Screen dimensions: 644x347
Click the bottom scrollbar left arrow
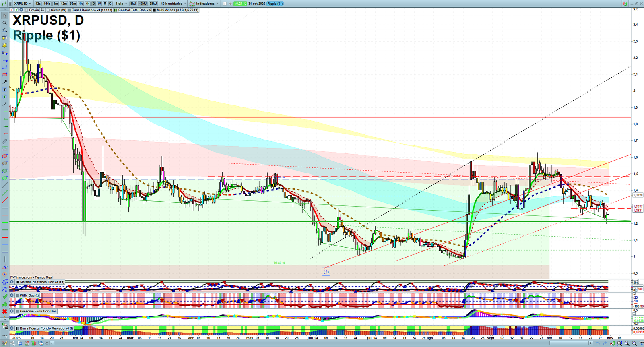(x=52, y=343)
